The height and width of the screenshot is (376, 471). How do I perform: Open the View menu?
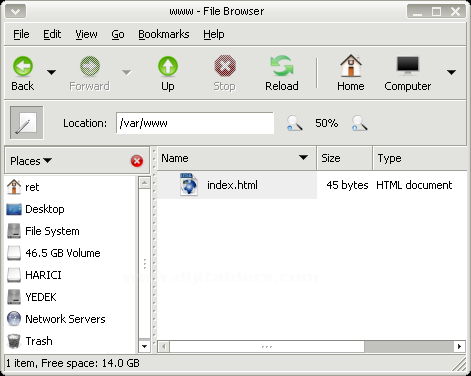pos(86,34)
